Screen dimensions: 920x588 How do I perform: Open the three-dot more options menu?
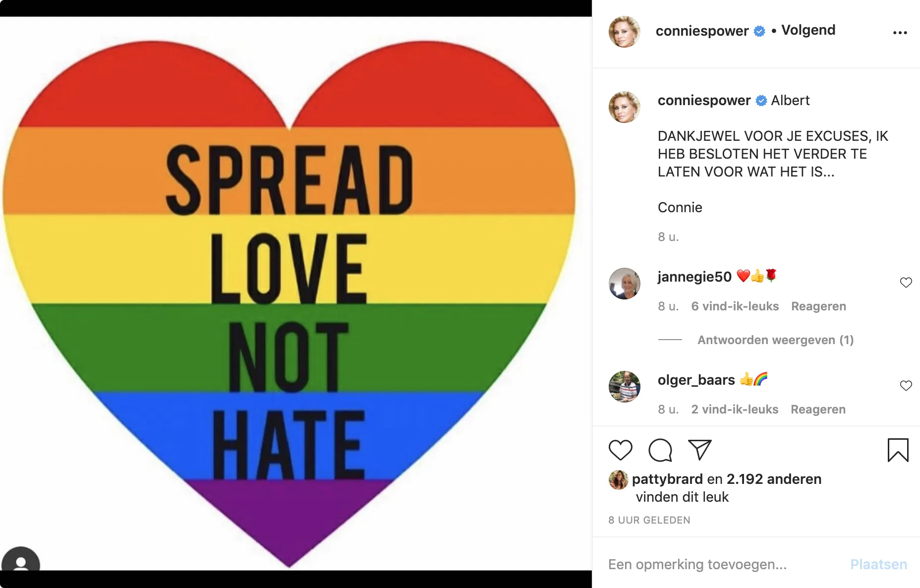900,33
